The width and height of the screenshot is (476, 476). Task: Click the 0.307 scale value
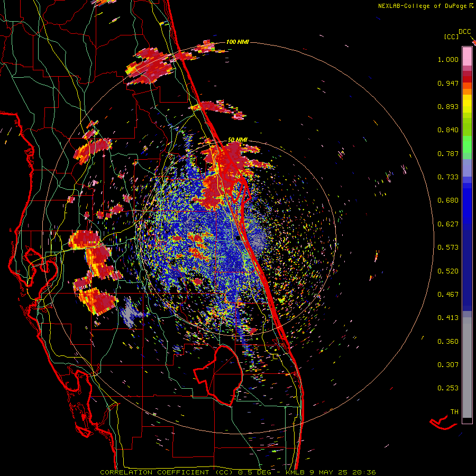click(448, 365)
